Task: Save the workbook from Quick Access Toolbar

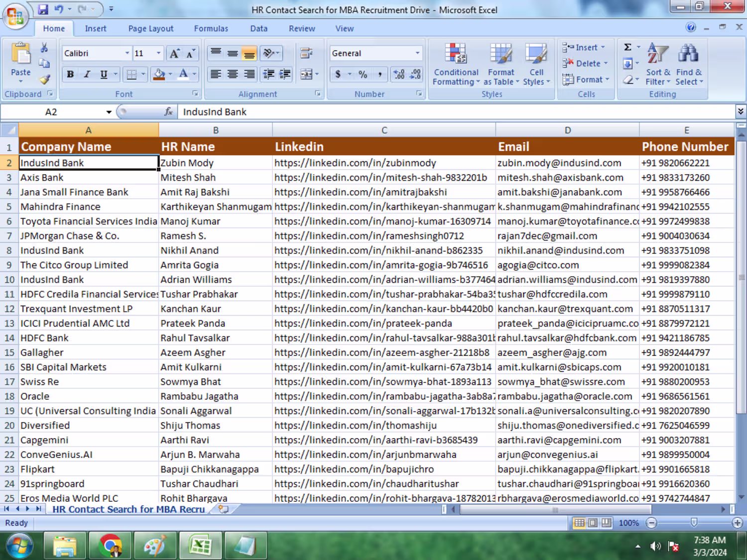Action: 43,9
